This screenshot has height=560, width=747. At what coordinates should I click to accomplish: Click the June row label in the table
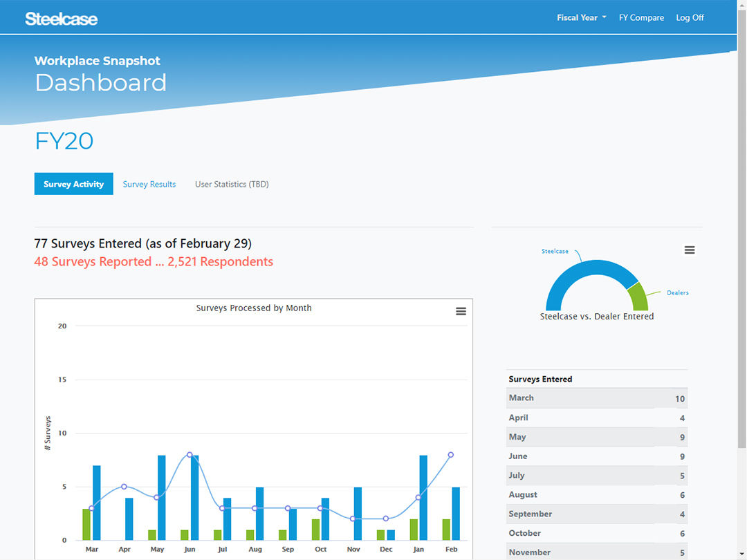click(518, 456)
